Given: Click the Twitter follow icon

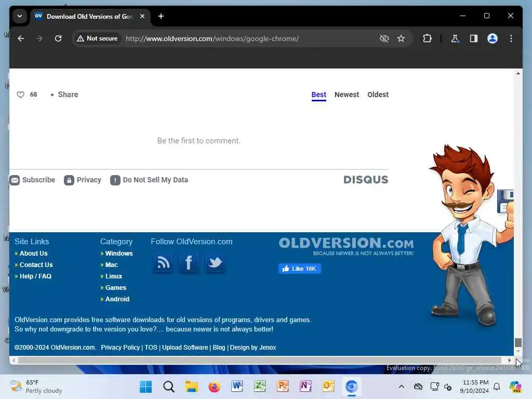Looking at the screenshot, I should tap(215, 262).
